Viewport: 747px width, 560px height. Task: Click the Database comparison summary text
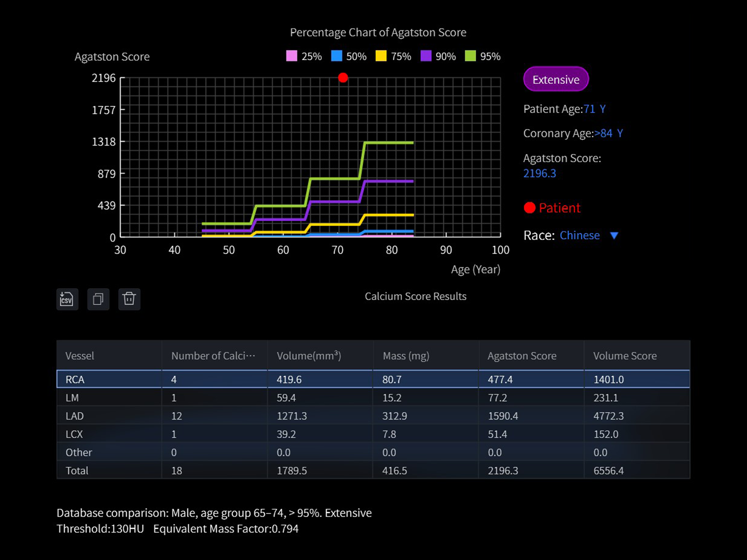[214, 513]
